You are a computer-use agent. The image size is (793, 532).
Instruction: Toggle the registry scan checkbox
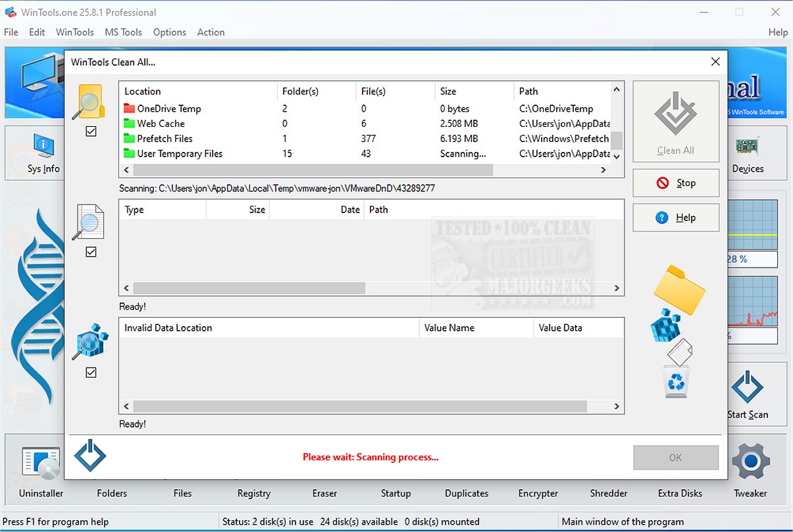coord(91,373)
